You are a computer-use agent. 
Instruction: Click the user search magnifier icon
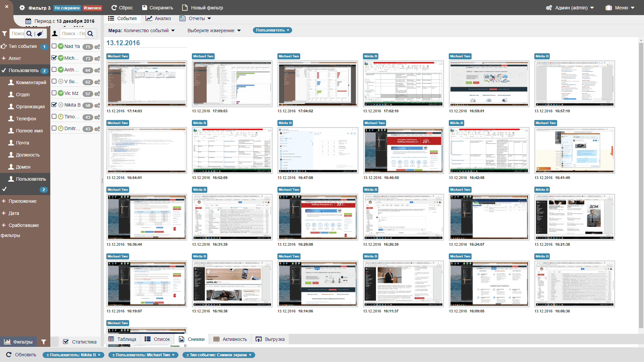(90, 34)
